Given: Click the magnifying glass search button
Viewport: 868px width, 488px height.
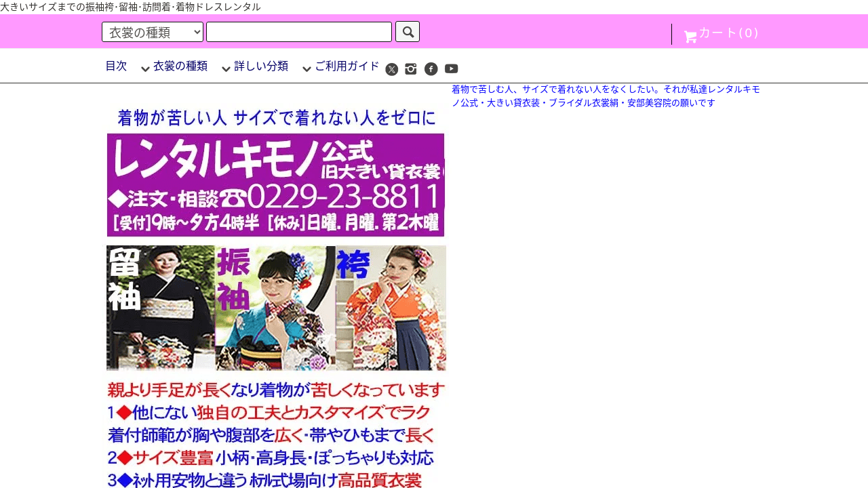Looking at the screenshot, I should point(408,32).
